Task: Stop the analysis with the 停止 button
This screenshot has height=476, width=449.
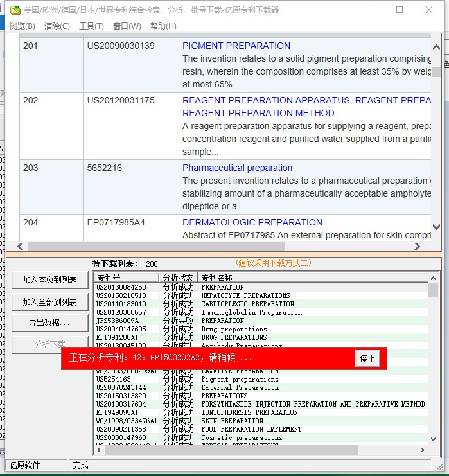Action: pyautogui.click(x=367, y=358)
